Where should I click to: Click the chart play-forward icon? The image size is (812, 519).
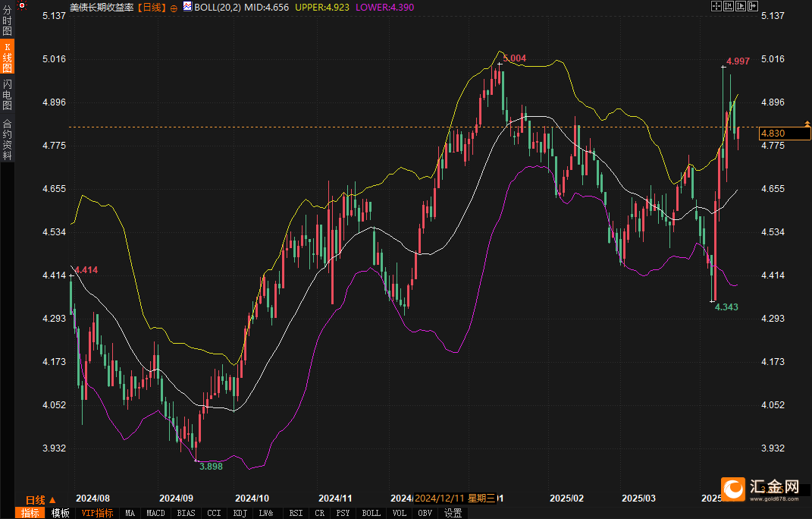pos(741,6)
